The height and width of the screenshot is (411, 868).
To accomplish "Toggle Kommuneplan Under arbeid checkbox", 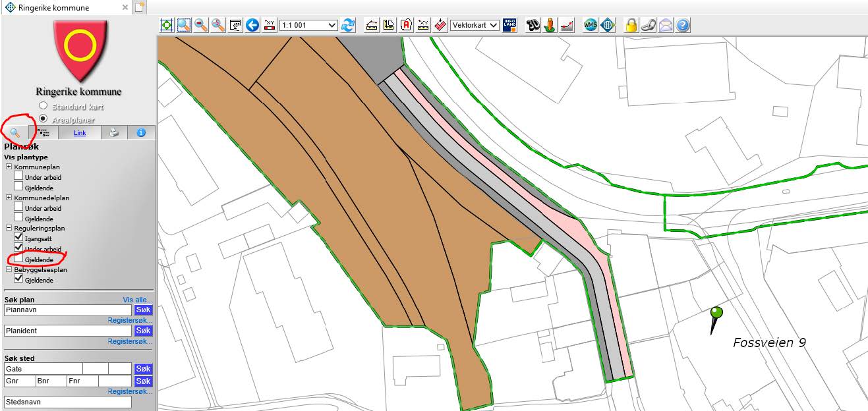I will (18, 177).
